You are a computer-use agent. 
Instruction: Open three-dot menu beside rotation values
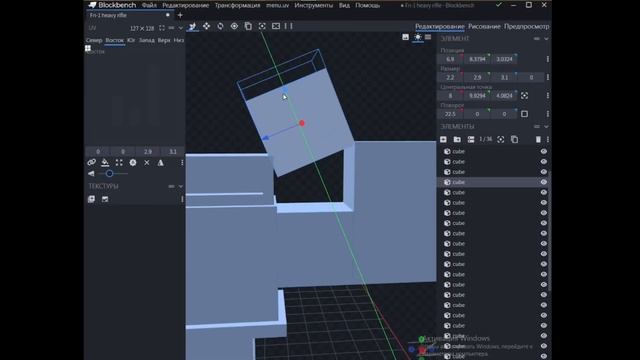coord(548,114)
